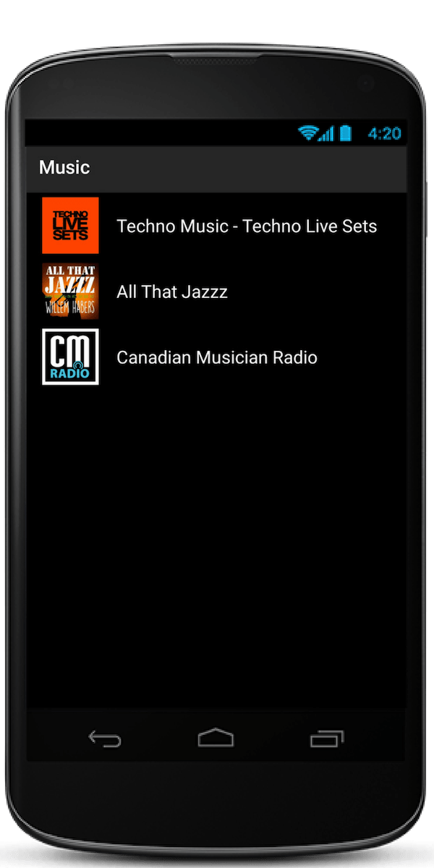
Task: Select the CM Radio logo icon
Action: [70, 357]
